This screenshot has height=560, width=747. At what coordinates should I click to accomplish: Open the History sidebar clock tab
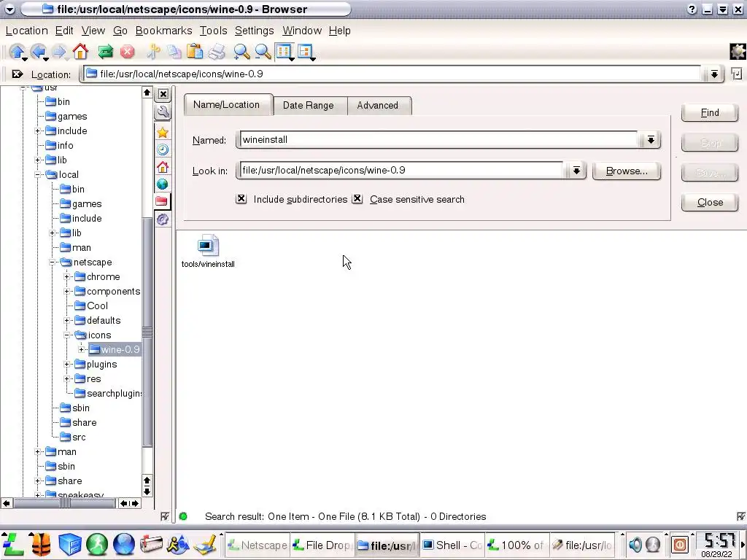point(163,149)
